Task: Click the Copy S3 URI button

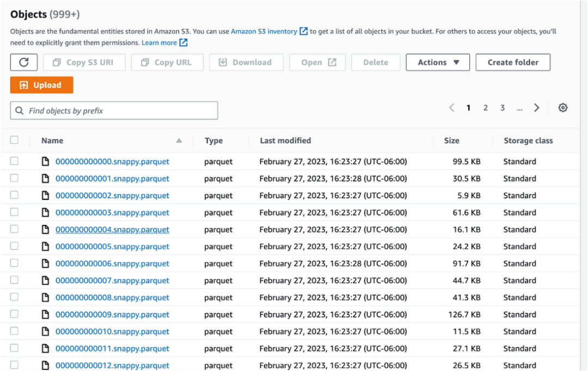Action: click(84, 62)
